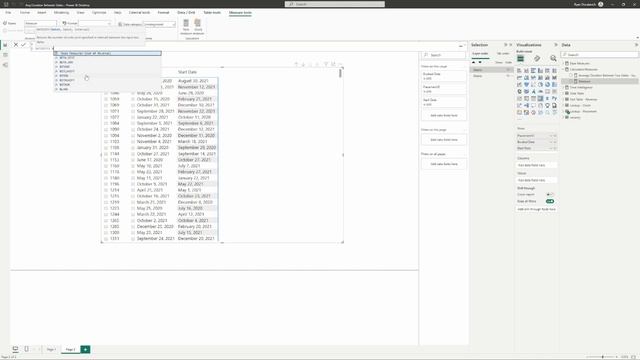Viewport: 640px width, 360px height.
Task: Click the filter icon in visual header
Action: [x=326, y=64]
